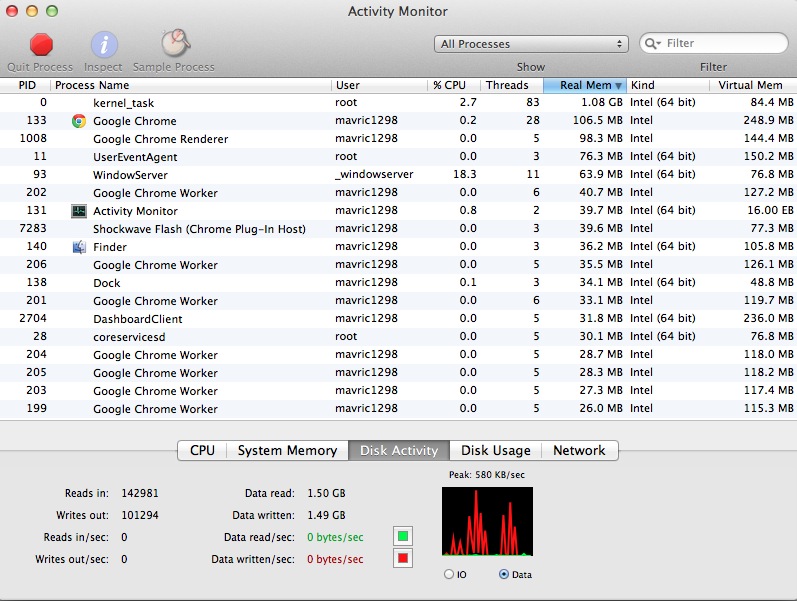Click the Google Chrome app icon in the process list
This screenshot has width=797, height=601.
[x=79, y=121]
